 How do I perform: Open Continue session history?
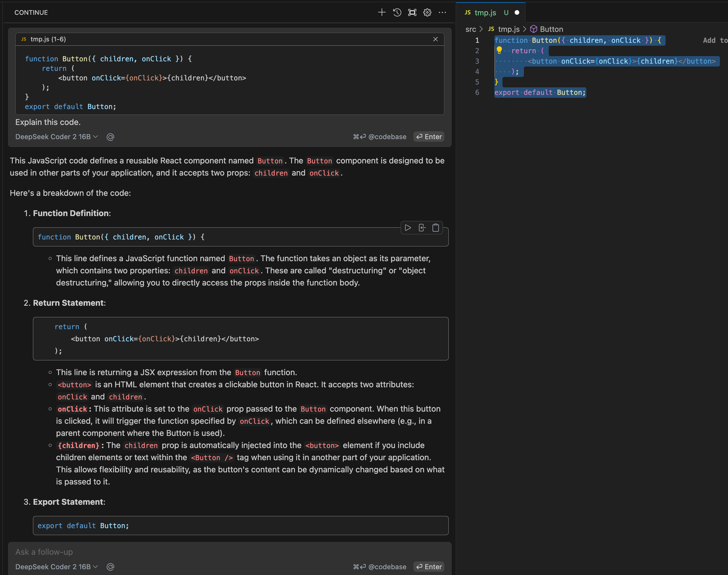pos(397,12)
